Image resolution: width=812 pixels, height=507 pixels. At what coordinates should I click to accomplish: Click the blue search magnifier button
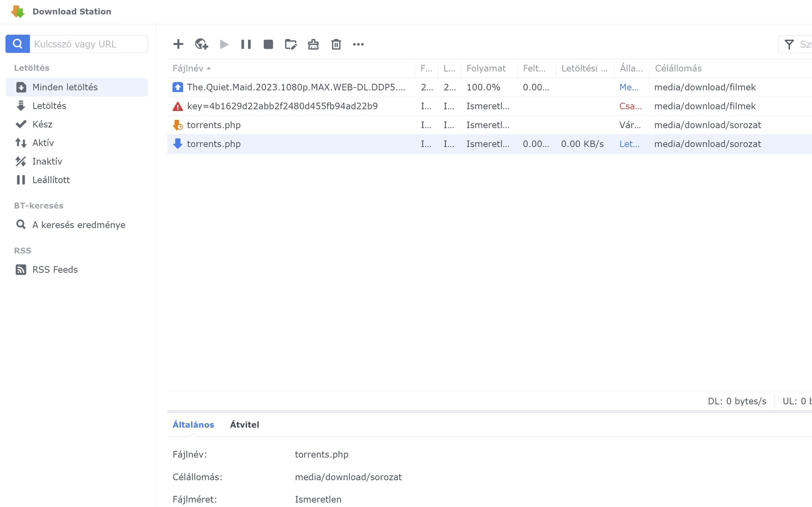pos(17,44)
